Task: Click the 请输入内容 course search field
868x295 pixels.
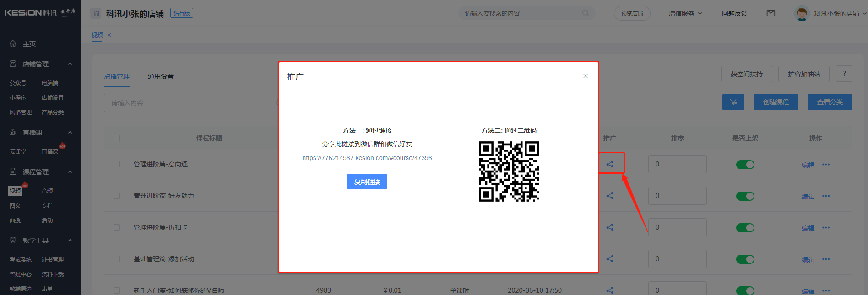Action: [x=191, y=103]
